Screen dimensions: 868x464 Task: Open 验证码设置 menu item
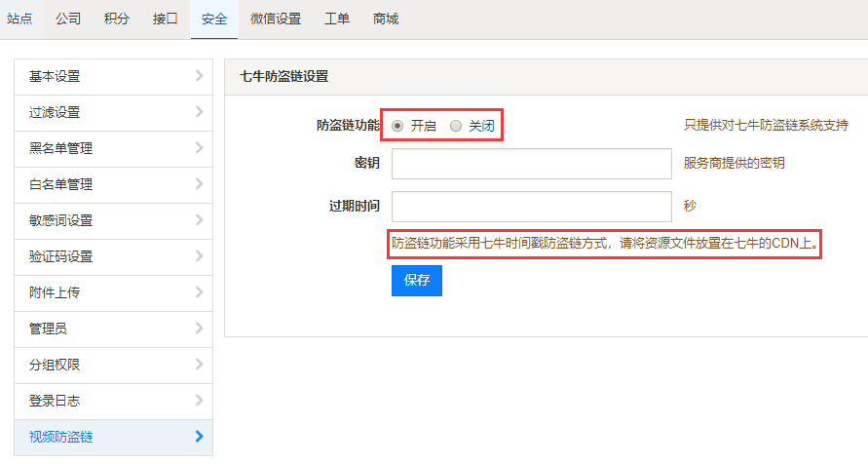point(113,257)
